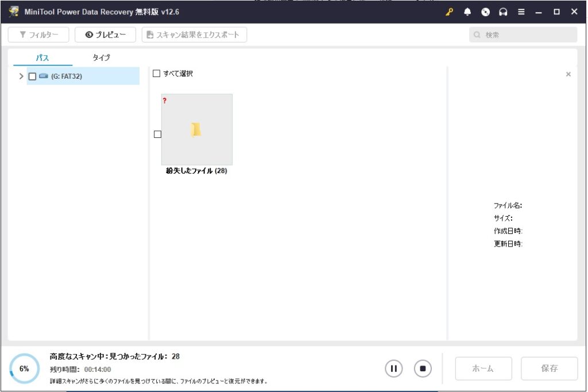The width and height of the screenshot is (588, 392).
Task: Switch to the パス tab
Action: pyautogui.click(x=42, y=57)
